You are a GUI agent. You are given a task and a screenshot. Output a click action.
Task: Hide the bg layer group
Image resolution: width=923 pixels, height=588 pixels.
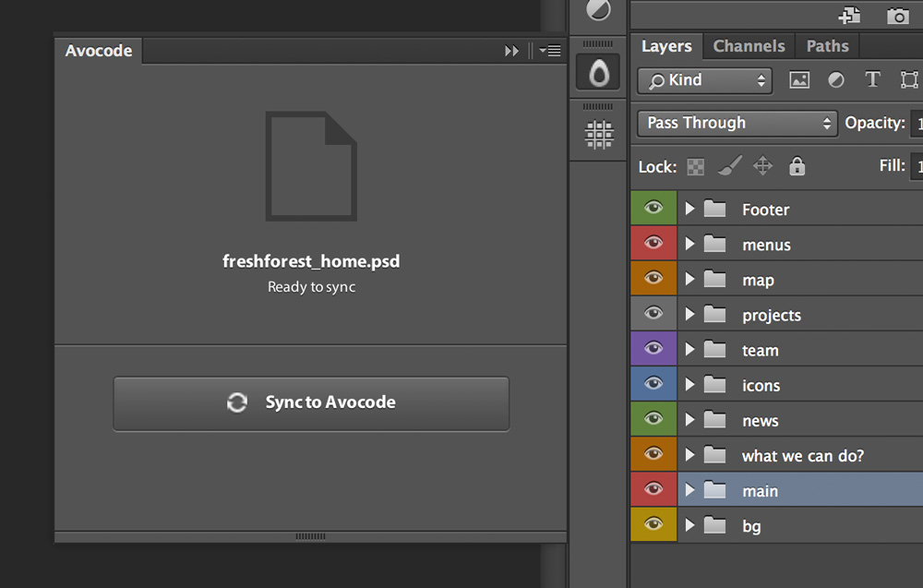click(x=653, y=523)
